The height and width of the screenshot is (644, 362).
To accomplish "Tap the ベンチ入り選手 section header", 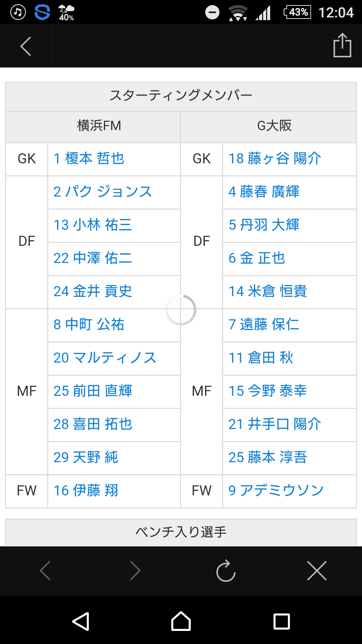I will point(181,532).
